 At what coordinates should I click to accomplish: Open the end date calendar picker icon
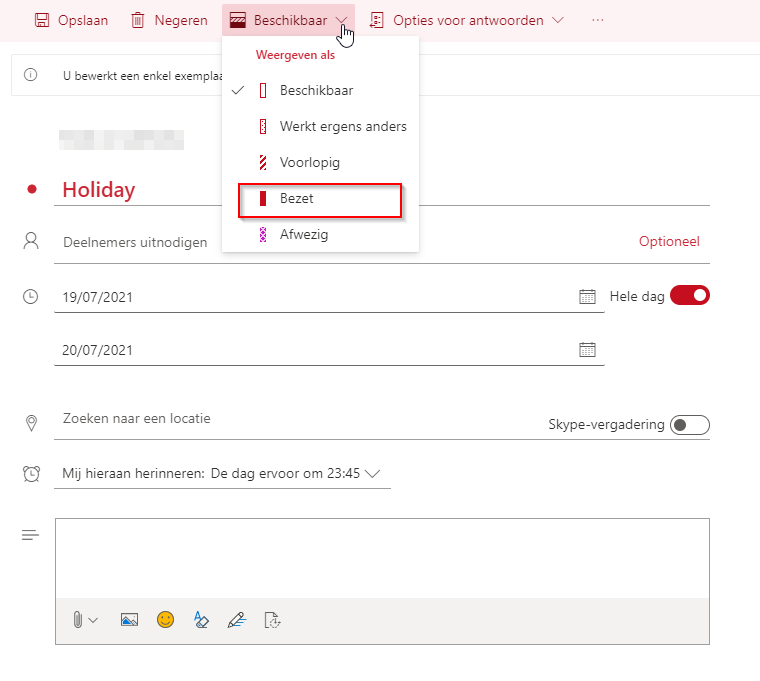click(x=587, y=349)
